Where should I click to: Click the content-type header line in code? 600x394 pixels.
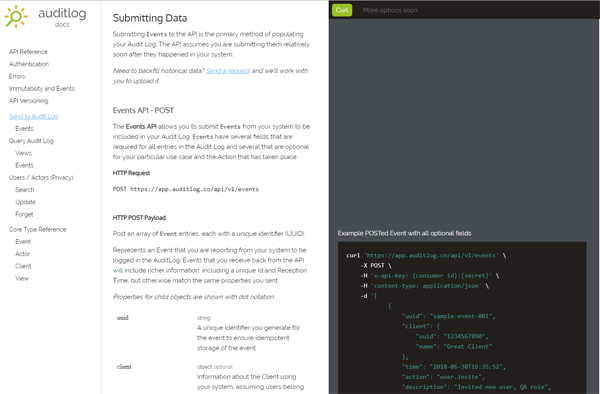(425, 286)
